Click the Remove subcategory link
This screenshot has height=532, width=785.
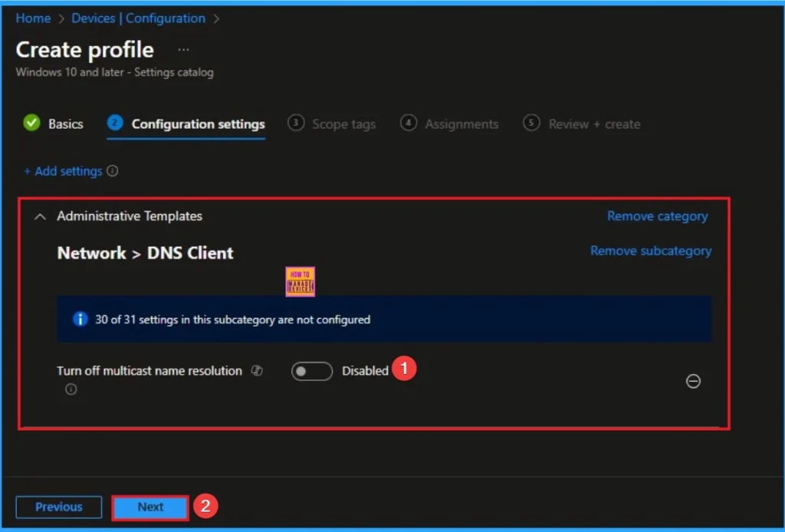click(x=650, y=251)
